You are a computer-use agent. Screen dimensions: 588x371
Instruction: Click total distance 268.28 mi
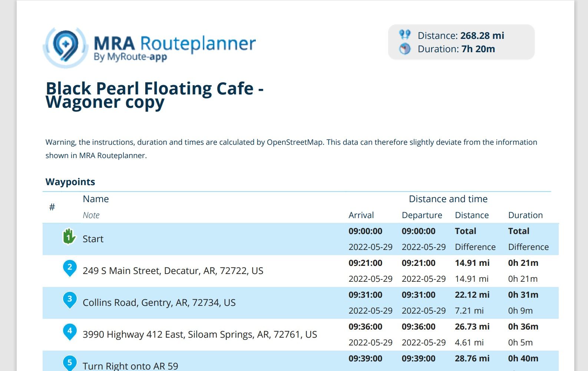482,36
